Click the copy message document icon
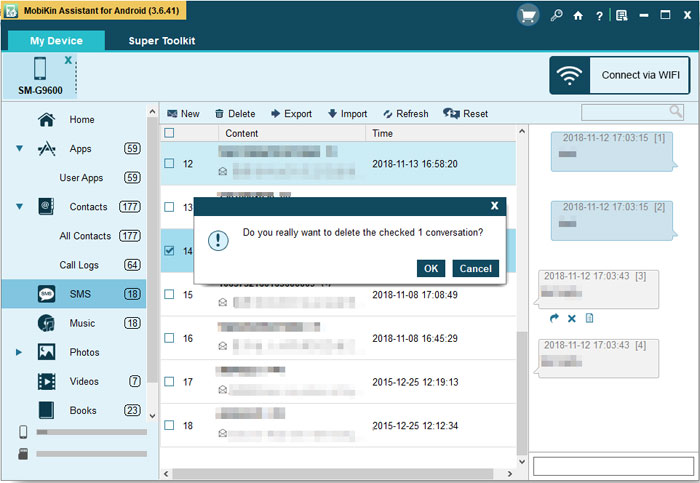This screenshot has height=483, width=700. pos(590,318)
